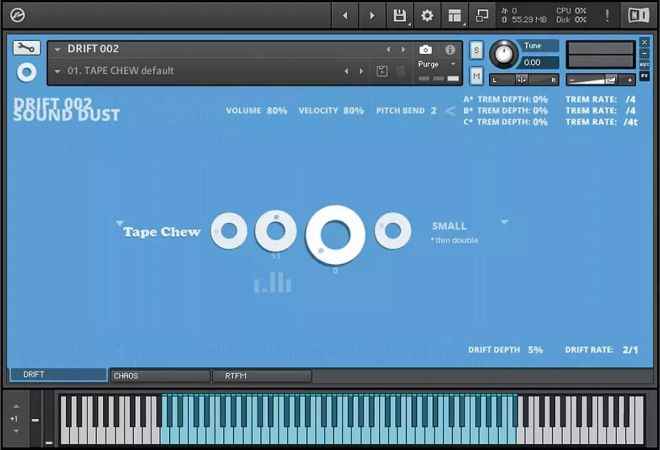
Task: Toggle the Solo S button
Action: [x=476, y=51]
